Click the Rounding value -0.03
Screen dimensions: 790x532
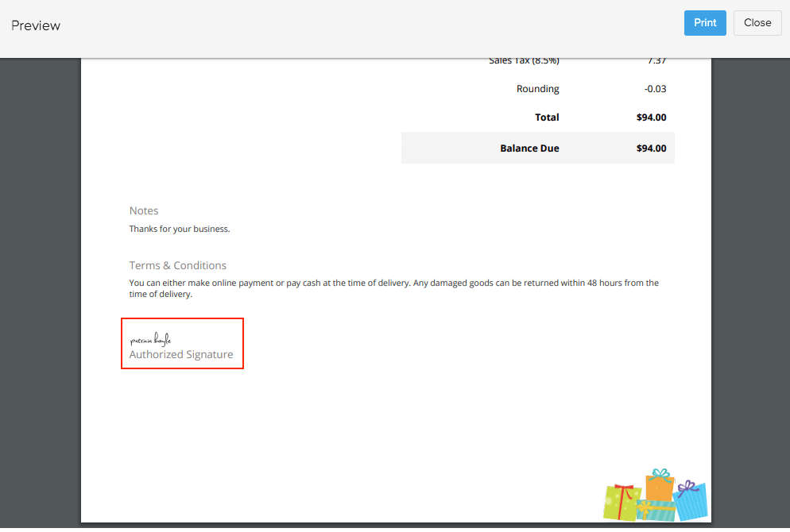pos(655,88)
